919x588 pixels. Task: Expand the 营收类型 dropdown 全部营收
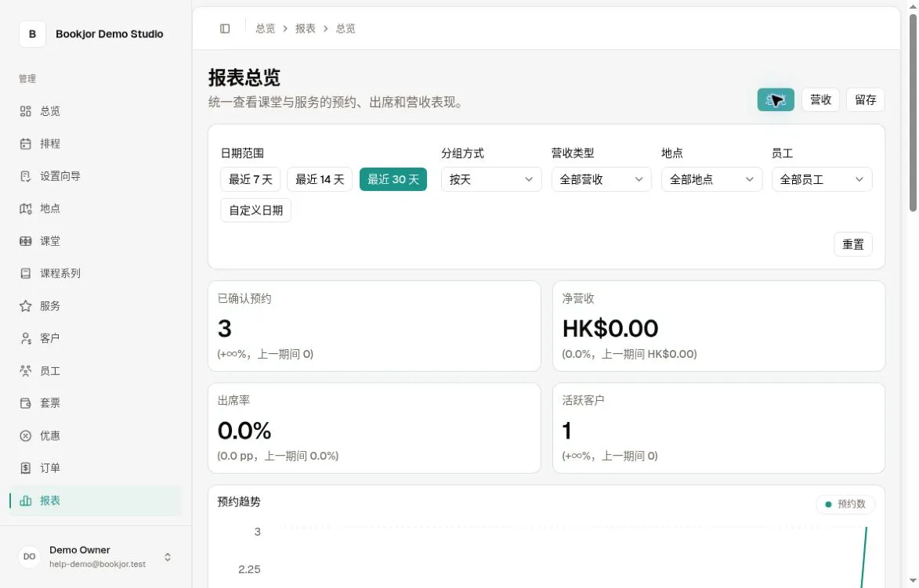[602, 179]
